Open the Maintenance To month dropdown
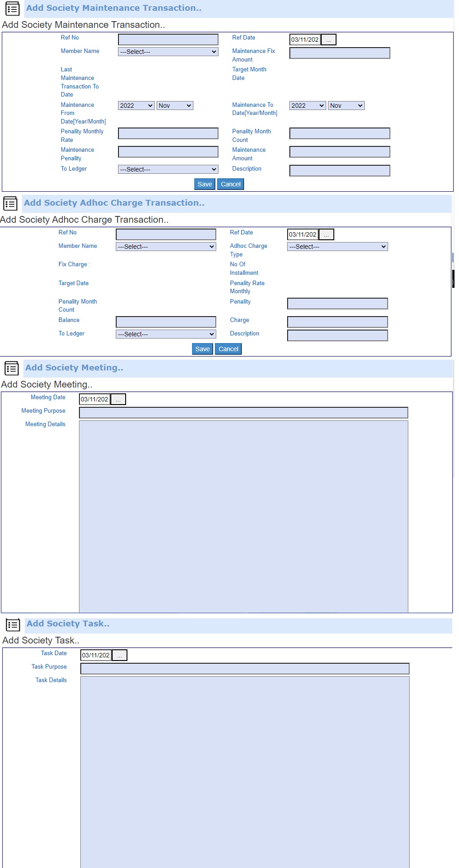 [346, 106]
